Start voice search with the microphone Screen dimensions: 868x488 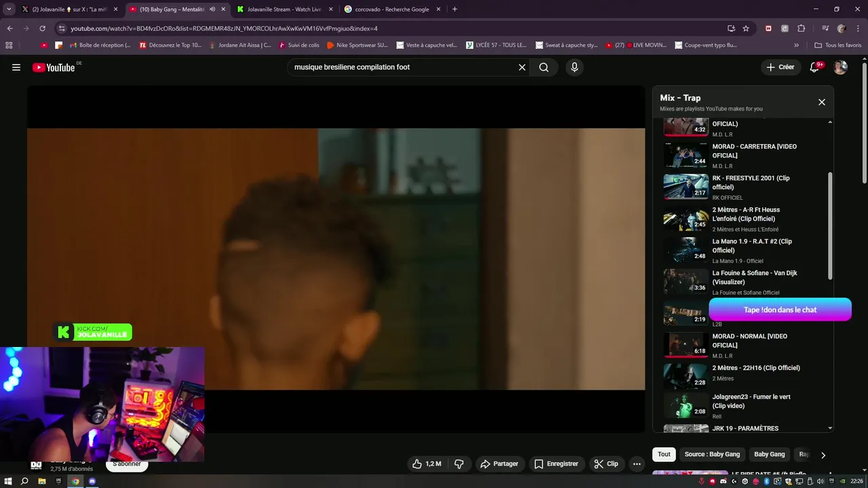574,67
